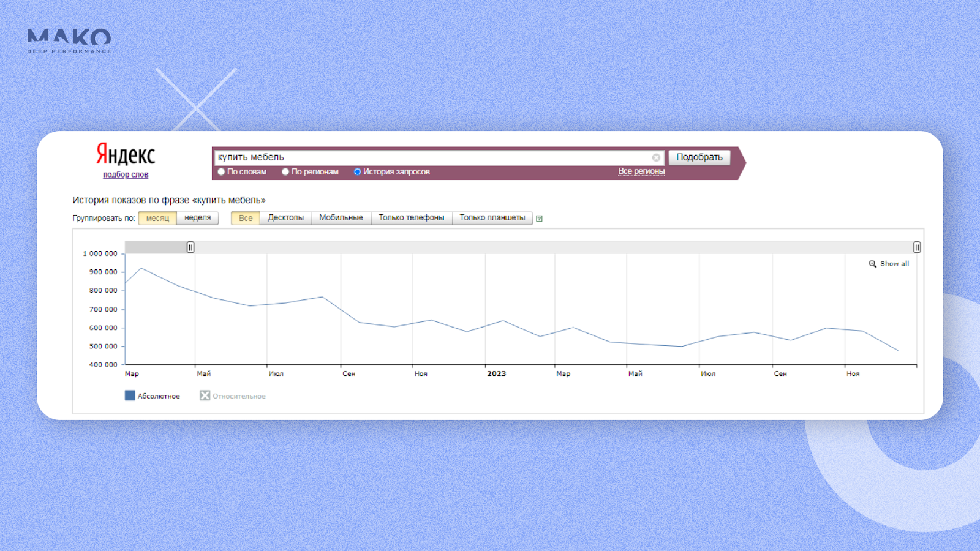
Task: Click the 'Подобрать' button
Action: 699,157
